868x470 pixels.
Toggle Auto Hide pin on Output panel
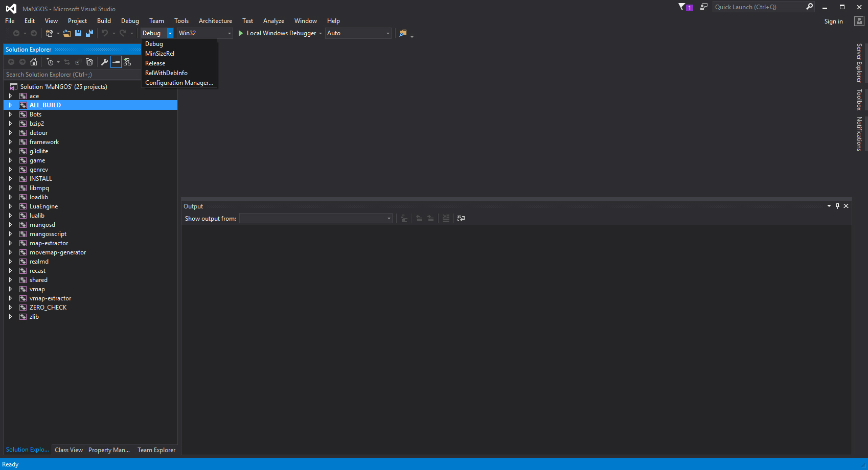point(837,206)
